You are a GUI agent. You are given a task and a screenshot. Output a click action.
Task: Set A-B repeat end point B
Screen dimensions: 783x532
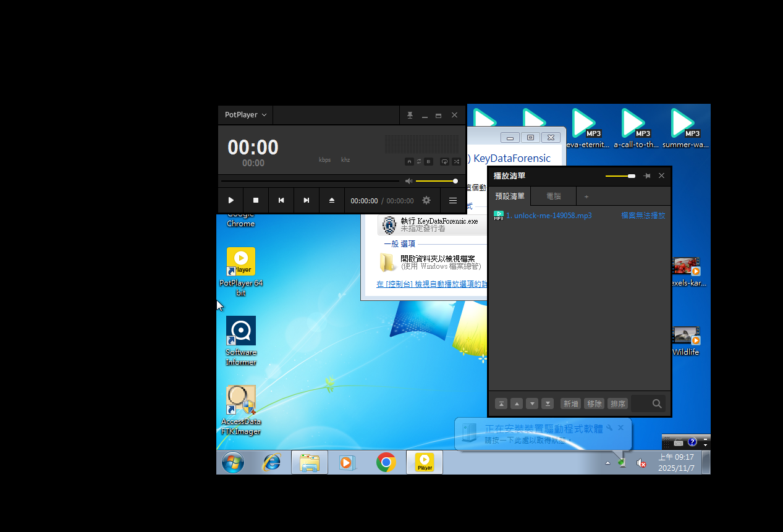pos(428,161)
